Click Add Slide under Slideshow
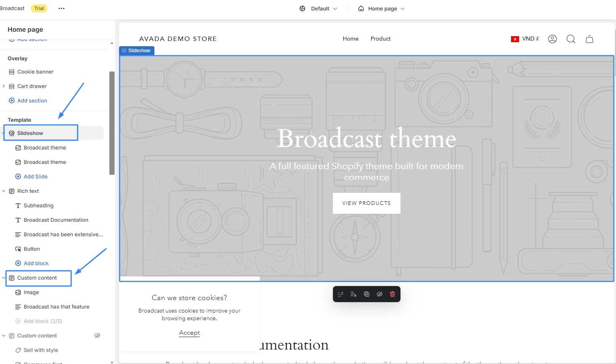616x364 pixels. point(31,176)
